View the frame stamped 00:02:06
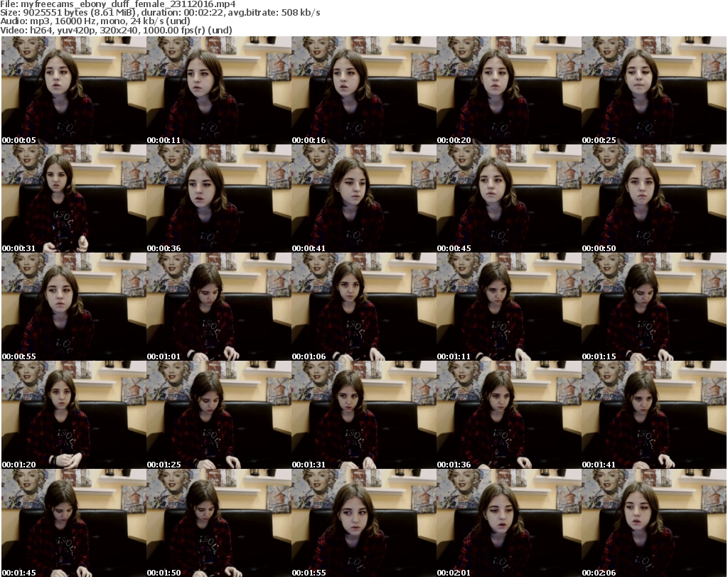The width and height of the screenshot is (728, 577). coord(654,523)
